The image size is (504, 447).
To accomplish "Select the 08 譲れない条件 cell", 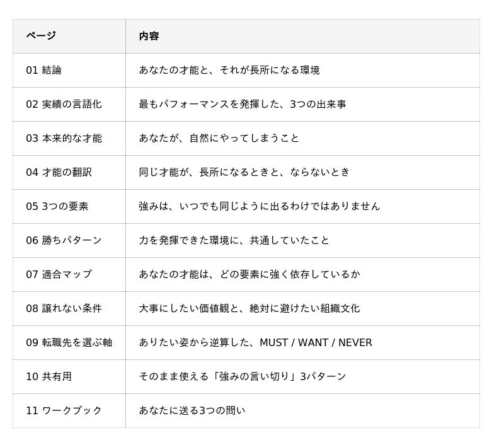I will click(x=69, y=309).
